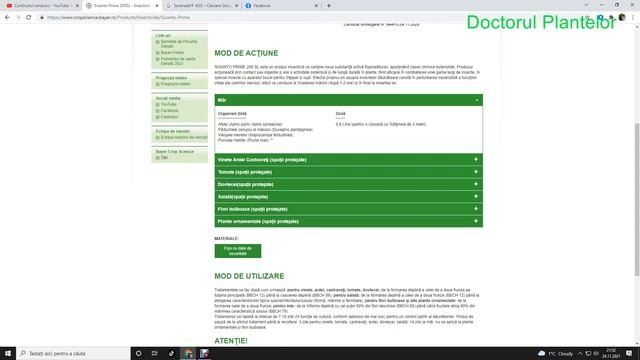Open the Țări link under Bayer Crop Science
Viewport: 640px width, 360px height.
(x=164, y=158)
